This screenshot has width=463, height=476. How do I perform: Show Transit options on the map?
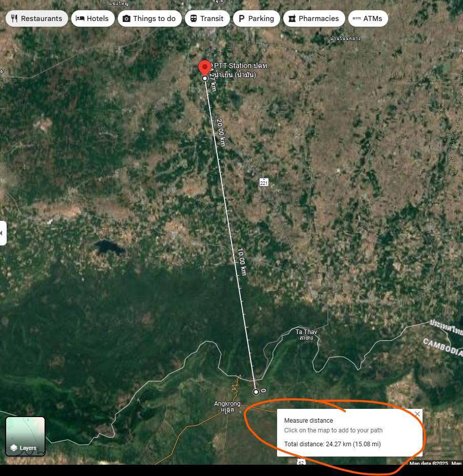tap(207, 18)
